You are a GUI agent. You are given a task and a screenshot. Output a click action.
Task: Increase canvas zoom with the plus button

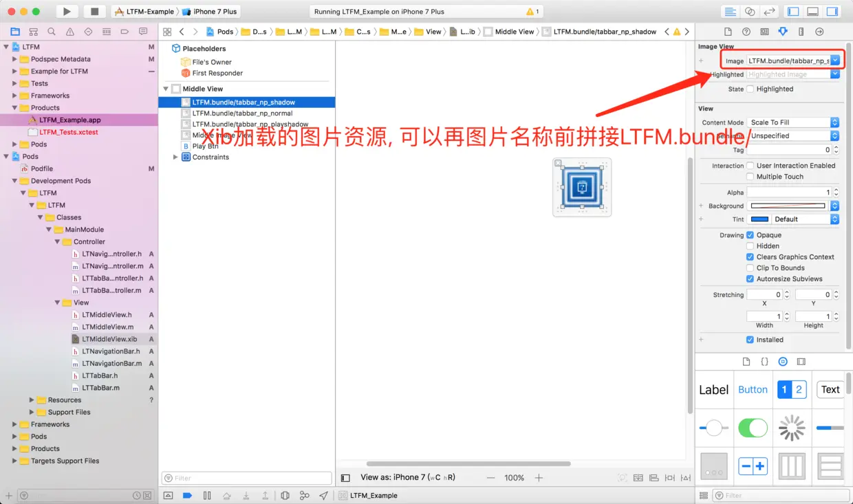coord(539,476)
